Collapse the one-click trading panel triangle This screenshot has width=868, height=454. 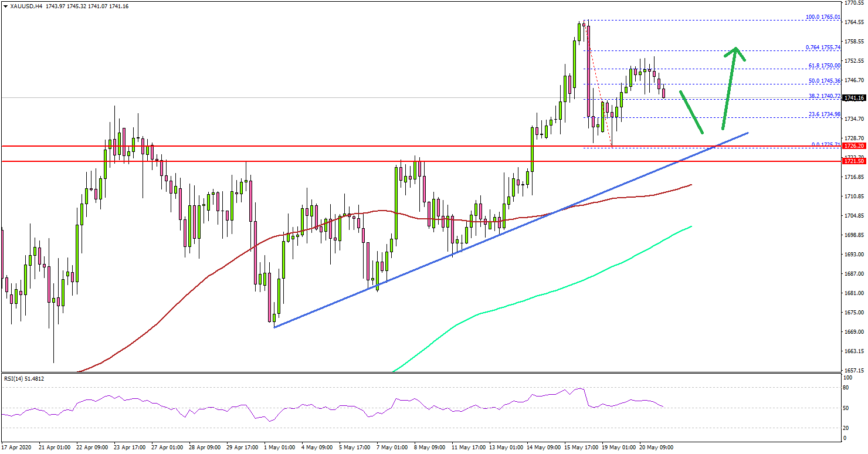click(x=6, y=5)
